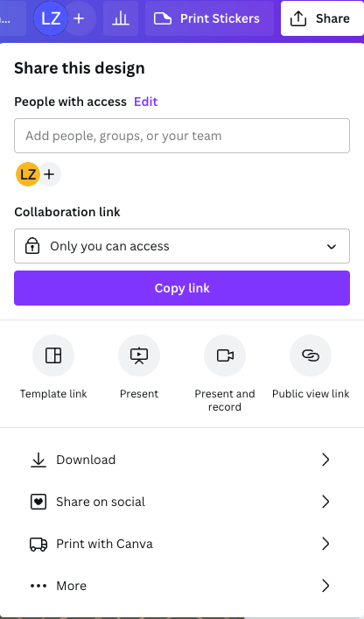364x619 pixels.
Task: Click the Print Stickers button
Action: pyautogui.click(x=209, y=18)
